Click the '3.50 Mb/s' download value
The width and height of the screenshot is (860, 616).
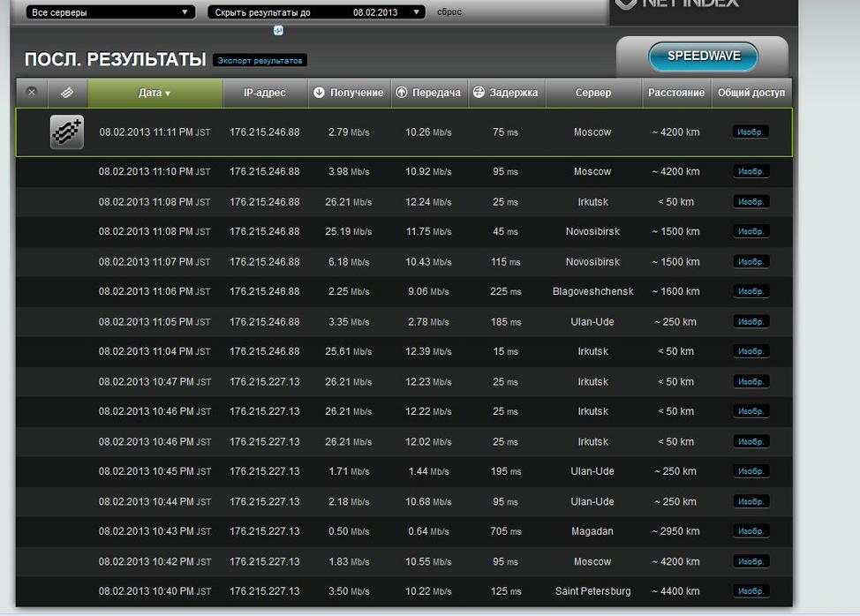pyautogui.click(x=349, y=591)
